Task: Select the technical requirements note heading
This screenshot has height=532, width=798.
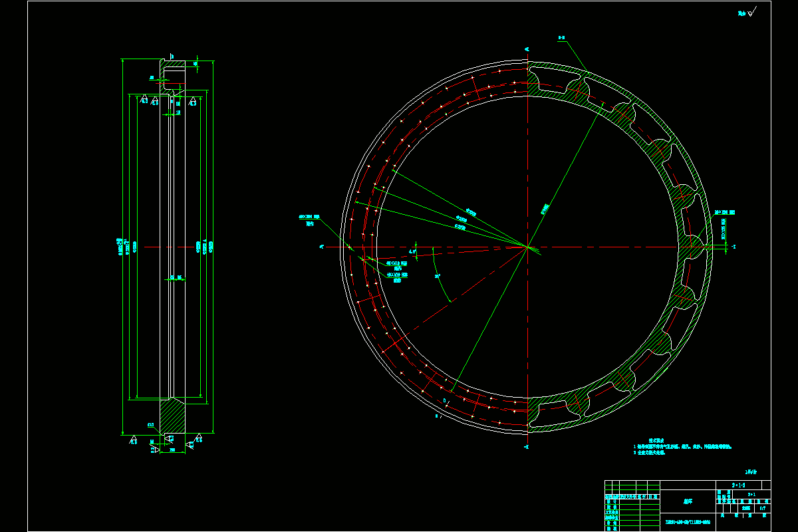Action: coord(657,440)
